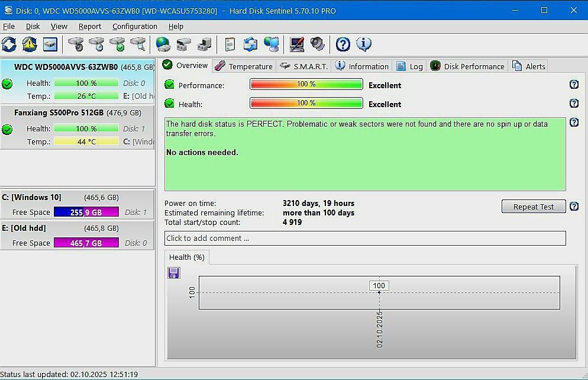588x380 pixels.
Task: Select the C: [Windows 10] partition
Action: click(77, 204)
